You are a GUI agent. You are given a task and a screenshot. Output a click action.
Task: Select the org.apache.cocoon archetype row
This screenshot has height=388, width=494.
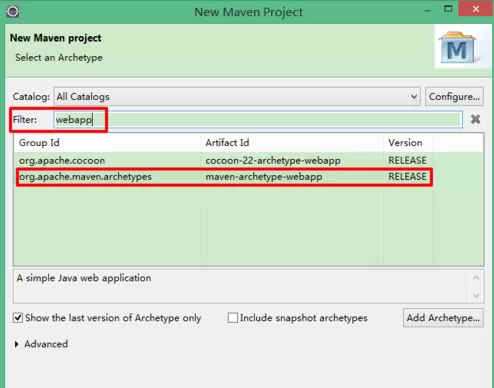tap(248, 161)
